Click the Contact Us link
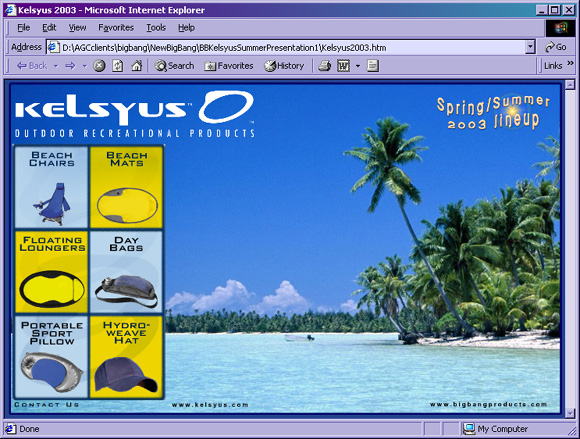The image size is (580, 439). click(x=47, y=405)
